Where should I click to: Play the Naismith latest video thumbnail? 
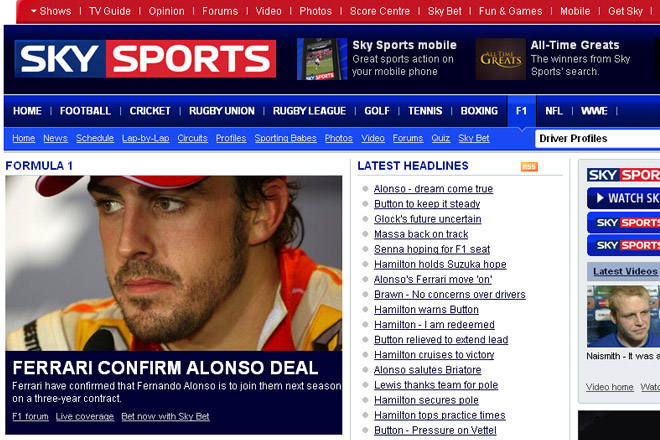coord(620,316)
